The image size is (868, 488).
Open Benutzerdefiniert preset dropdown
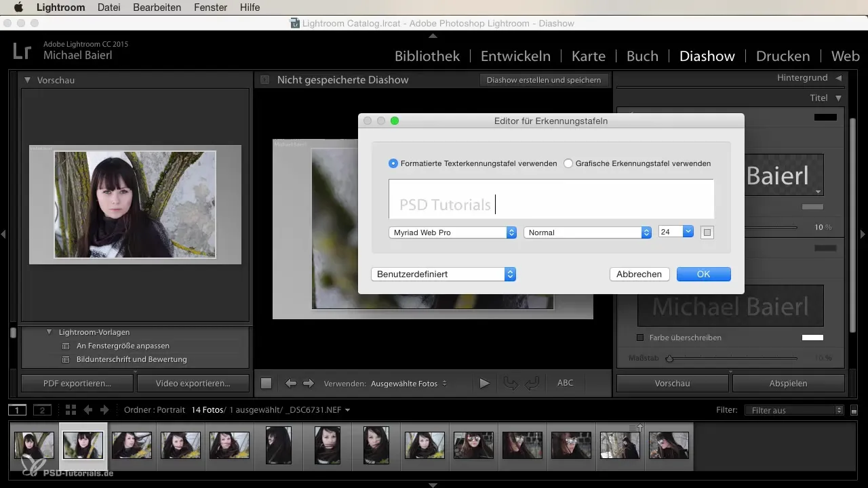pos(443,274)
